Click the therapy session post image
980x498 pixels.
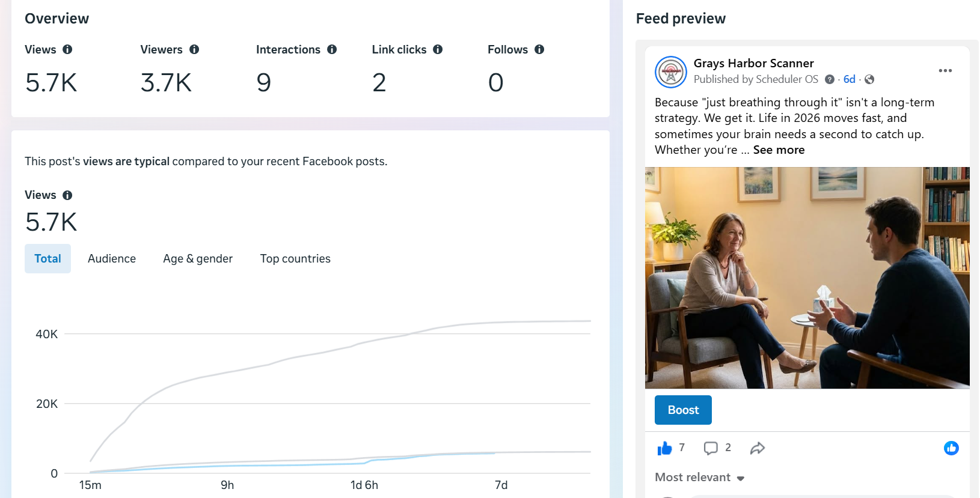(807, 278)
